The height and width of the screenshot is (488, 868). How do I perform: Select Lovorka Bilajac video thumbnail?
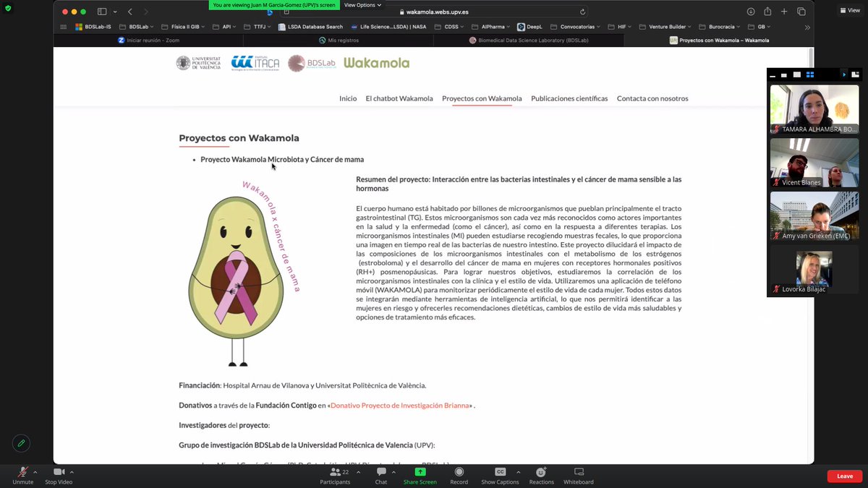point(814,270)
